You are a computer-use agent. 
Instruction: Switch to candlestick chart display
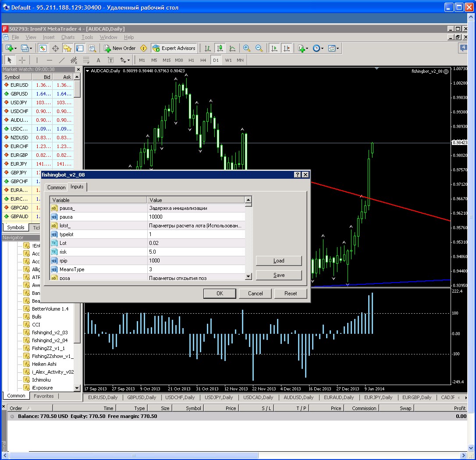pyautogui.click(x=220, y=48)
